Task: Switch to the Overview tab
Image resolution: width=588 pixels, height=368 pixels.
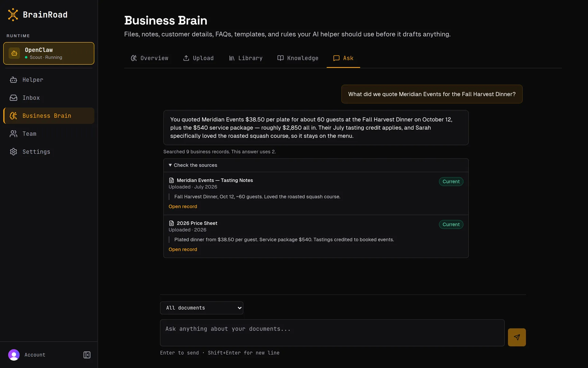Action: pos(149,58)
